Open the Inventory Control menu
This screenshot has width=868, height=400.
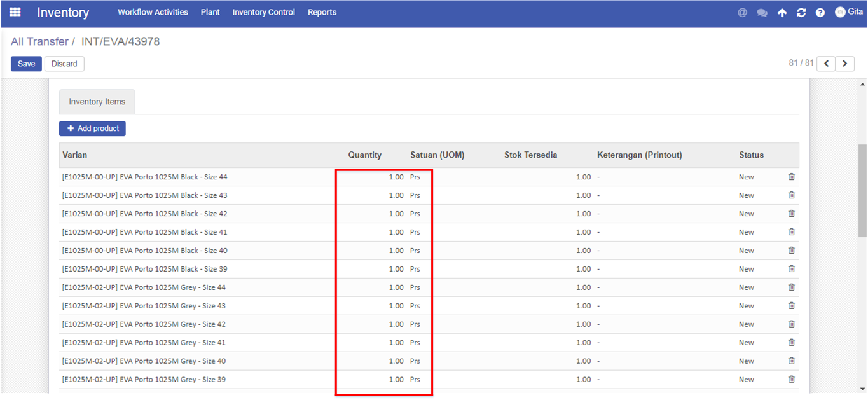(264, 12)
